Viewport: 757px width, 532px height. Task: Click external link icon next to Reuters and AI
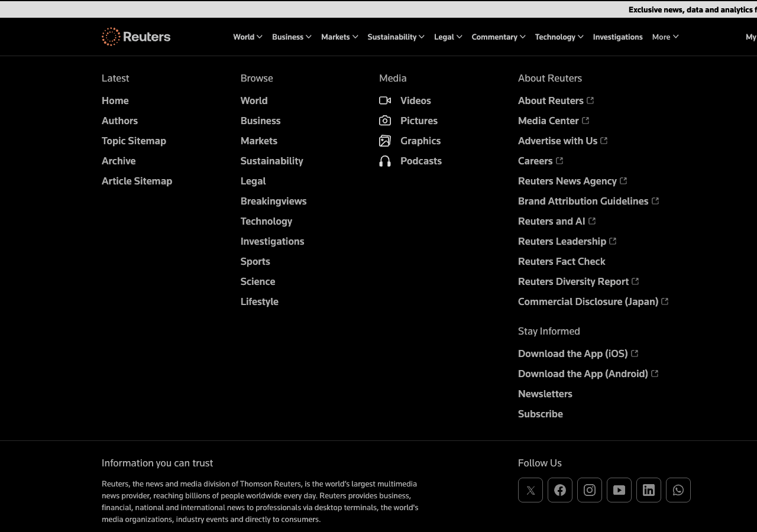coord(592,221)
